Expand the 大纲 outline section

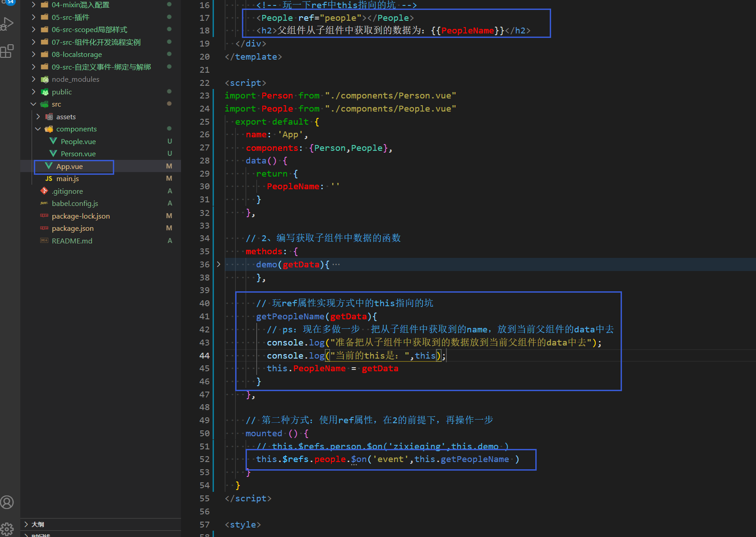click(x=27, y=524)
